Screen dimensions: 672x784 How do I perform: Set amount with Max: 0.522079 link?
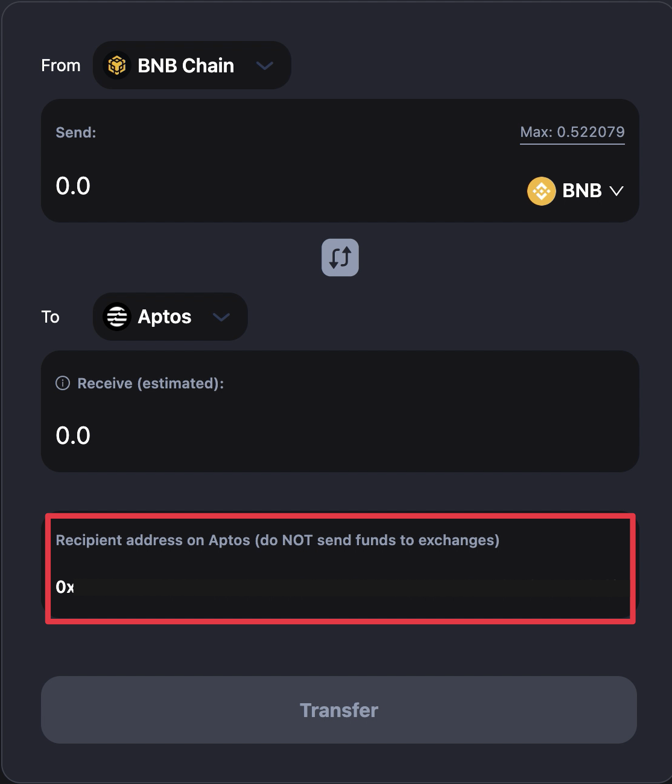tap(572, 132)
